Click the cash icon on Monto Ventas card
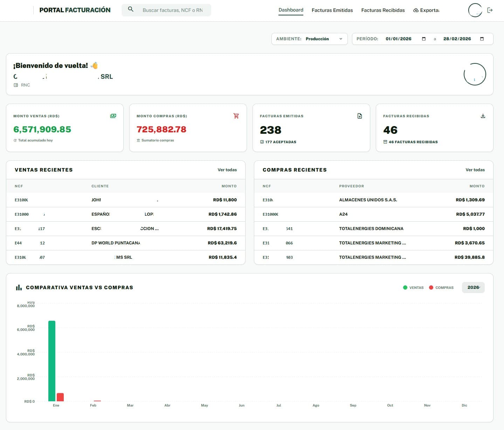The image size is (504, 430). [113, 116]
